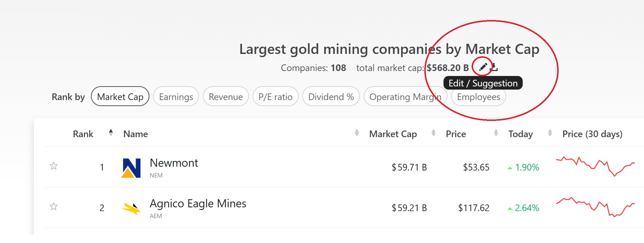The image size is (644, 243).
Task: Open the Agnico Eagle Mines link
Action: pos(198,204)
